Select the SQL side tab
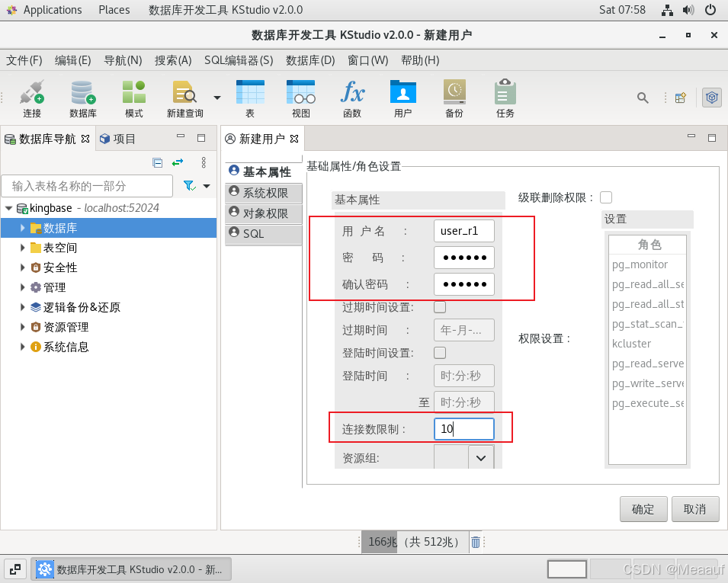 click(264, 234)
